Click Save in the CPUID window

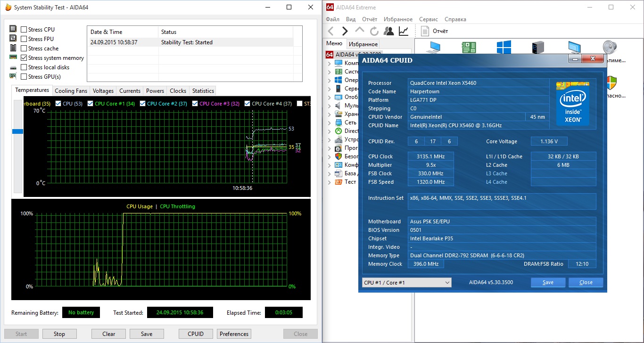click(548, 282)
